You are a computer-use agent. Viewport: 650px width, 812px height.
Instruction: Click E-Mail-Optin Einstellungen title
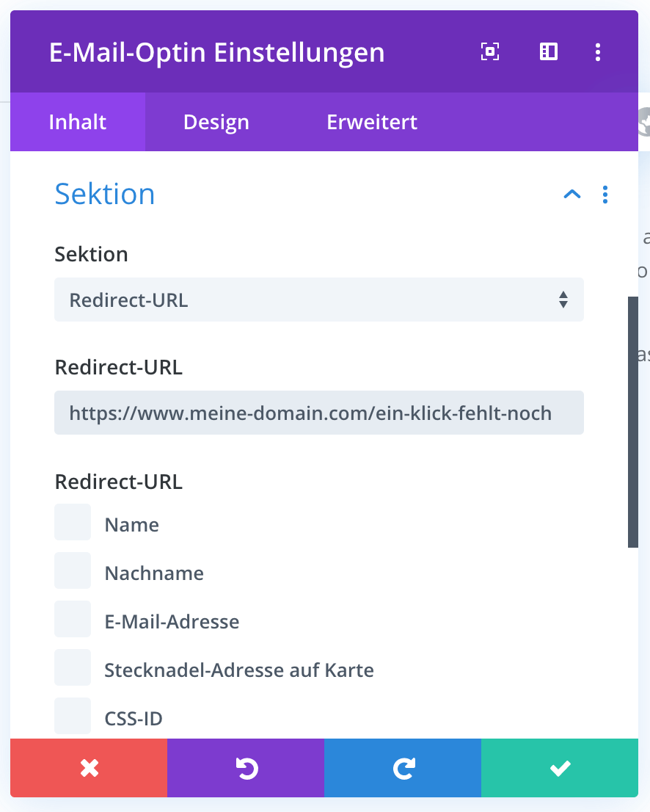[217, 53]
